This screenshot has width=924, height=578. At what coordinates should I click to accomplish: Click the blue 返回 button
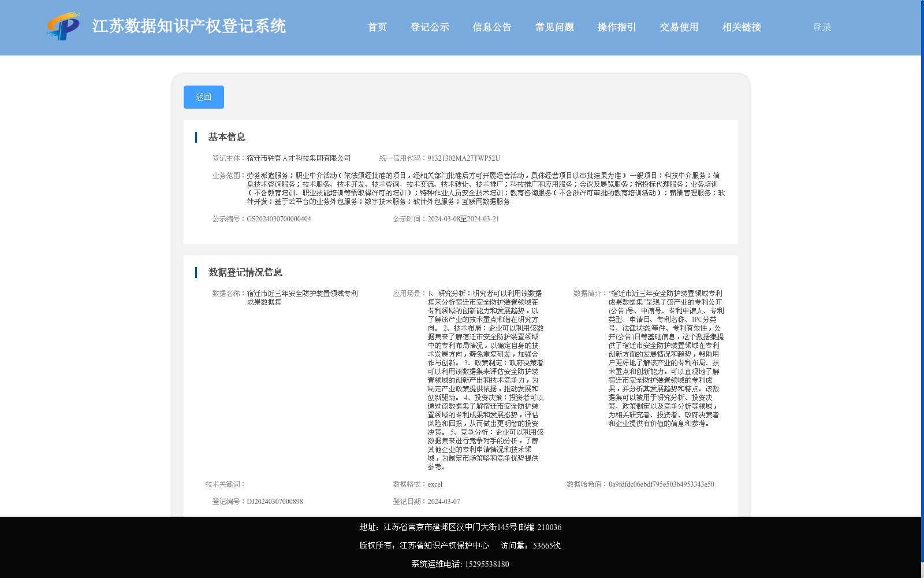point(204,97)
